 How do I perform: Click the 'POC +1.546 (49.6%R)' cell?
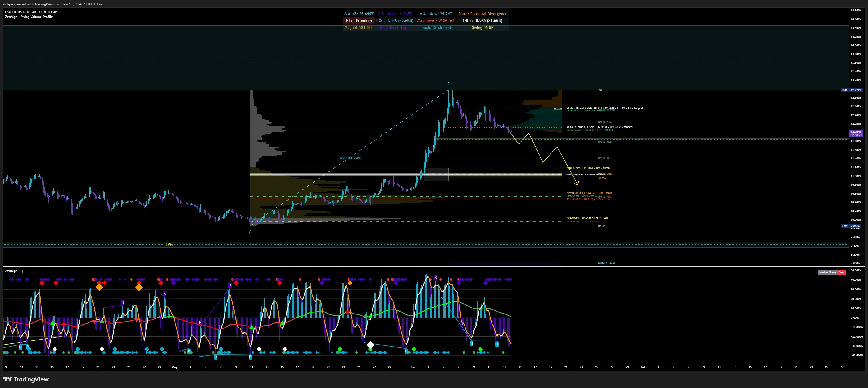395,21
